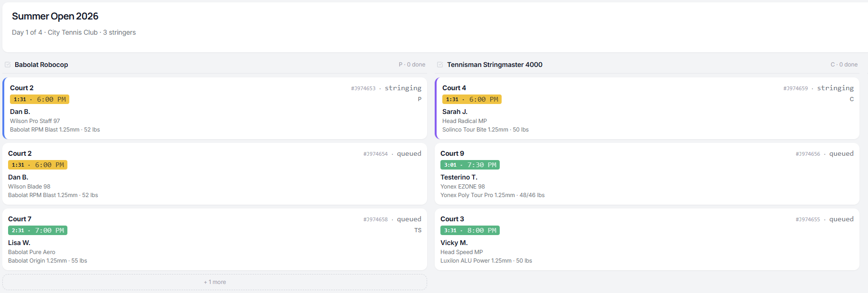Click the job number #J974659
The height and width of the screenshot is (293, 868).
pos(795,88)
